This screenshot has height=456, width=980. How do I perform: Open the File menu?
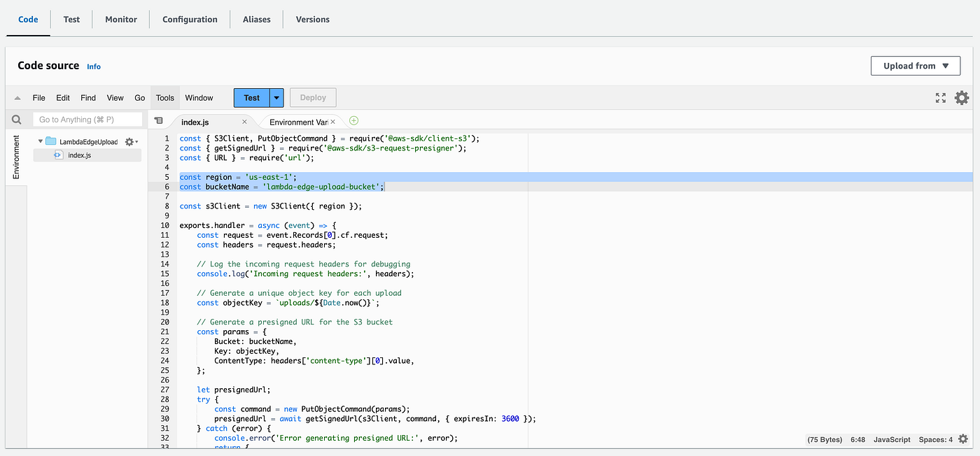[x=39, y=98]
